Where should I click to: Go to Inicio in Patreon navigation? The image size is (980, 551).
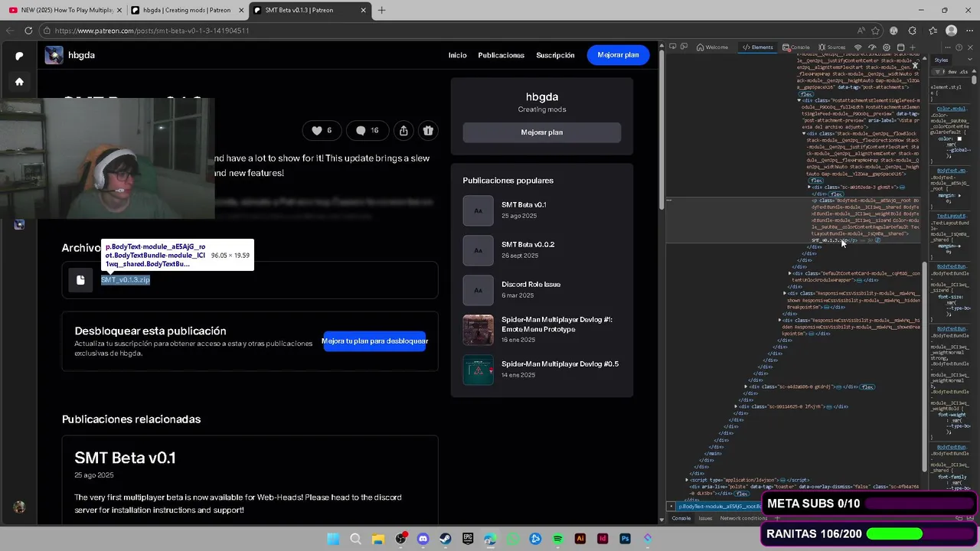(457, 55)
